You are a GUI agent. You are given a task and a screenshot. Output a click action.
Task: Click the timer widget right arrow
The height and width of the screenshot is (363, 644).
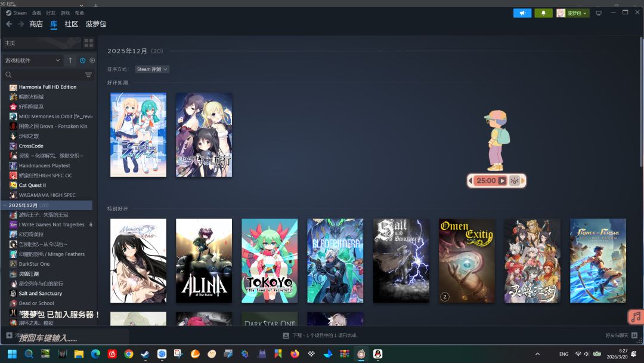523,181
